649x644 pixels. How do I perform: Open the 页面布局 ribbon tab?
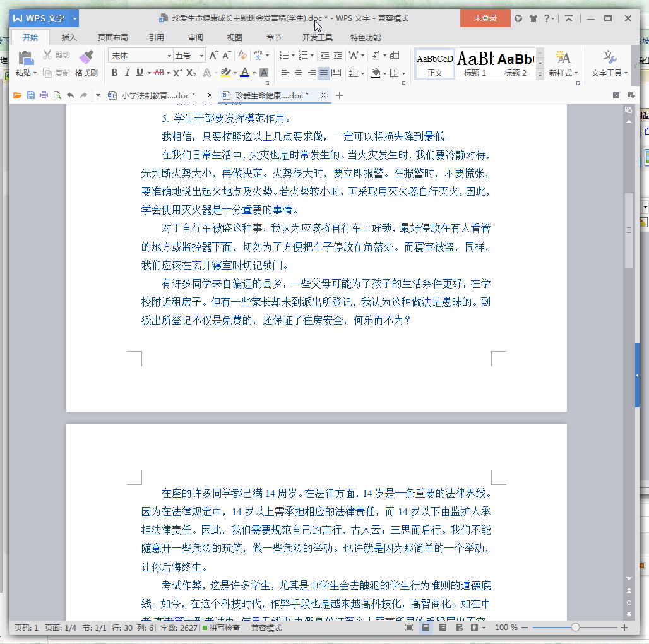(112, 38)
